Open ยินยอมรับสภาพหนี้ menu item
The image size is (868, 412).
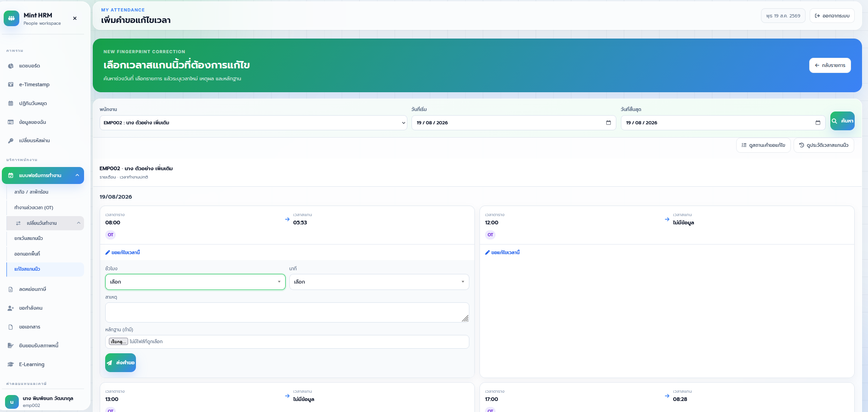pos(43,345)
